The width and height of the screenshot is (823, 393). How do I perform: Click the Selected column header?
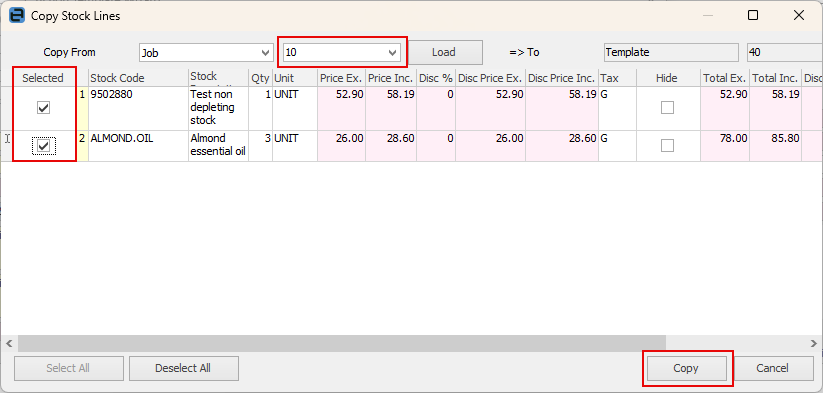pyautogui.click(x=43, y=78)
